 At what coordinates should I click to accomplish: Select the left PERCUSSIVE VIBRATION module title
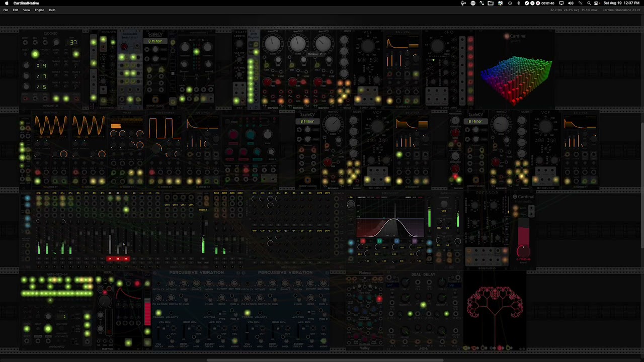click(x=196, y=273)
